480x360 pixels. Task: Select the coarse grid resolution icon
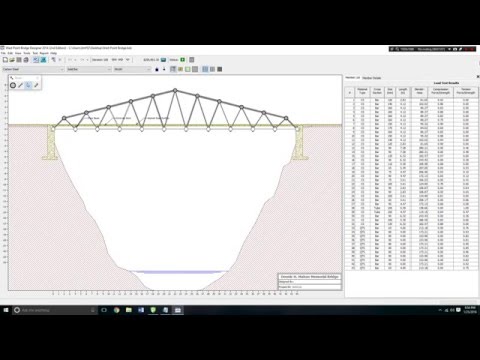(205, 69)
